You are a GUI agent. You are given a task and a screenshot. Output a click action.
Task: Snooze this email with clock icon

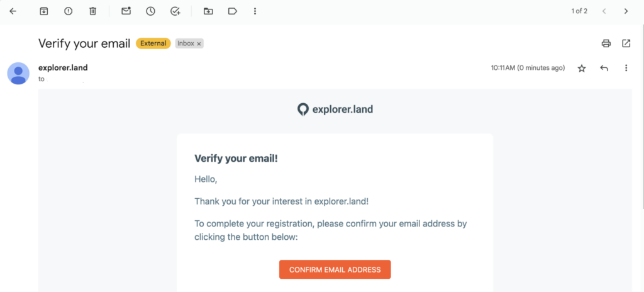150,11
